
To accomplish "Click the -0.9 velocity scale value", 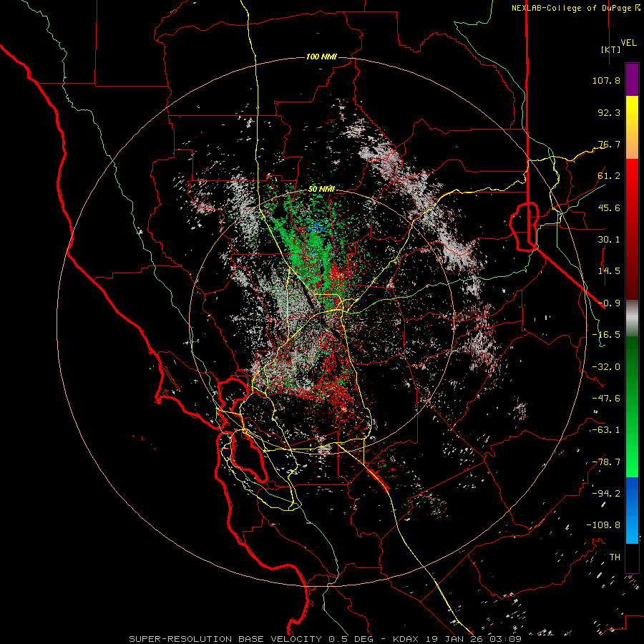I will pos(609,303).
